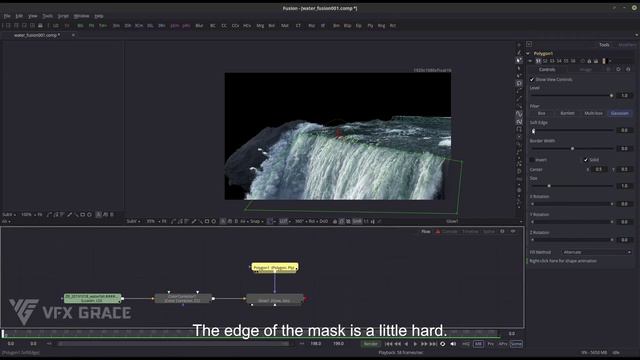Screen dimensions: 640x360
Task: Switch to the Timeline tab
Action: [x=470, y=232]
